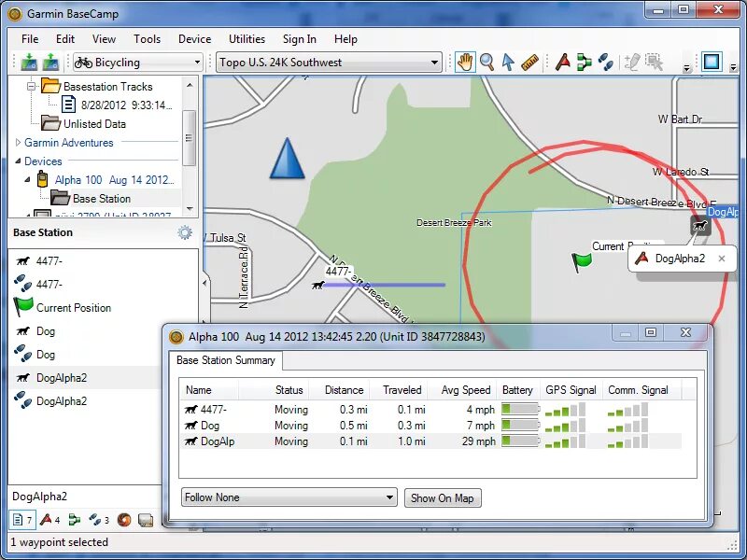Click the library tree scrollbar down arrow
747x560 pixels.
(190, 208)
